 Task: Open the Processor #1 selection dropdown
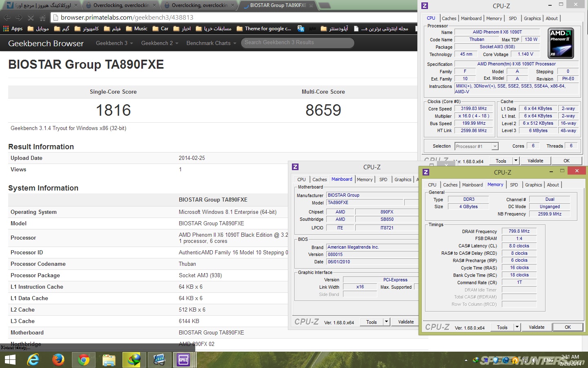click(477, 146)
